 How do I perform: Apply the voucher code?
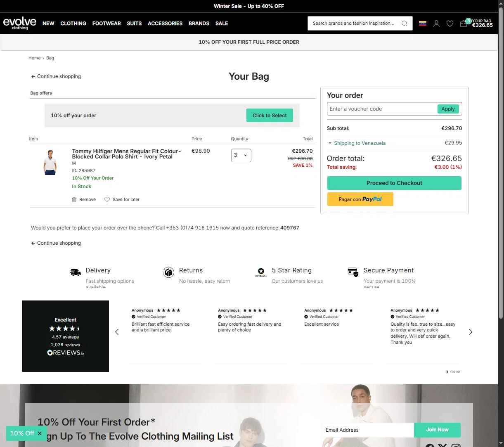pyautogui.click(x=448, y=109)
